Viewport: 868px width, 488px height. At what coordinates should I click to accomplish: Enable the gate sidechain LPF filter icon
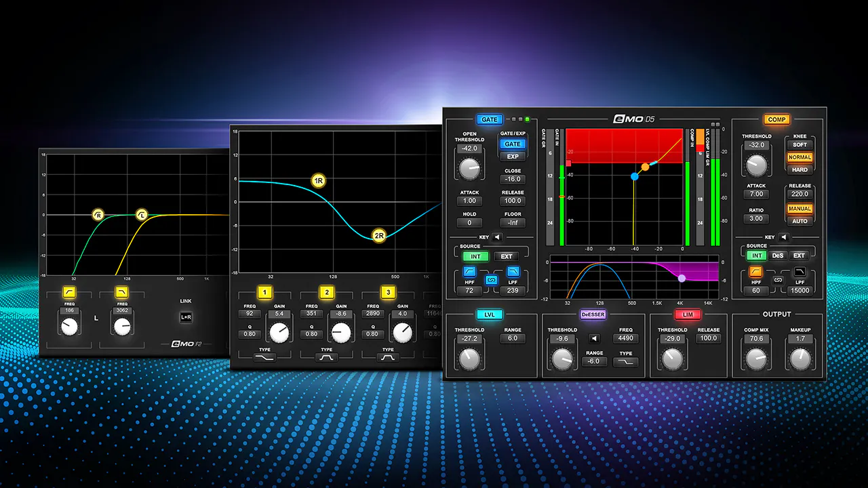(512, 272)
